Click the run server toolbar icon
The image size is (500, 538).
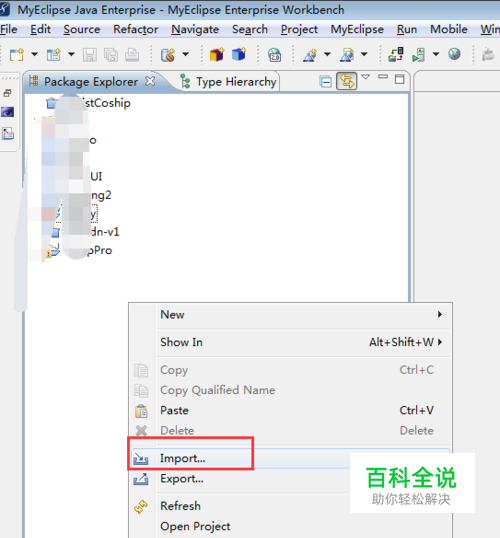tap(419, 55)
